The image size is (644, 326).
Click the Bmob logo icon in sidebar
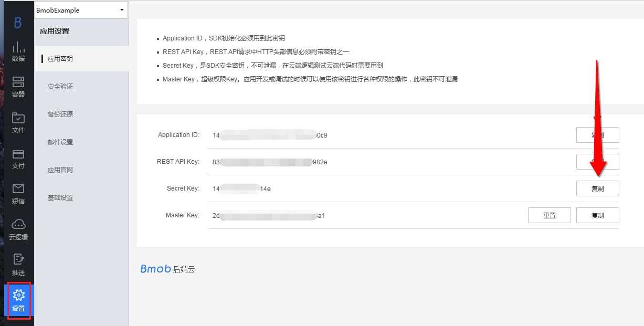[x=18, y=23]
